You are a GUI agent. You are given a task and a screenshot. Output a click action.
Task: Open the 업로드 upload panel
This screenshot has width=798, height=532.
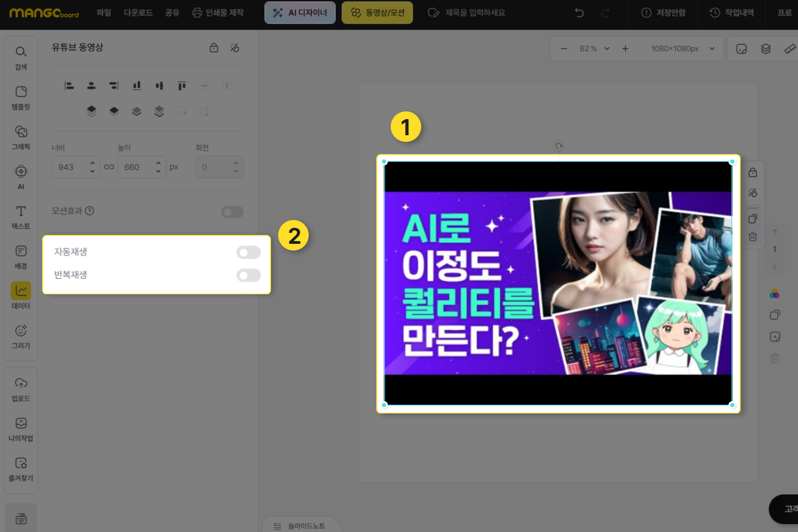click(x=21, y=389)
